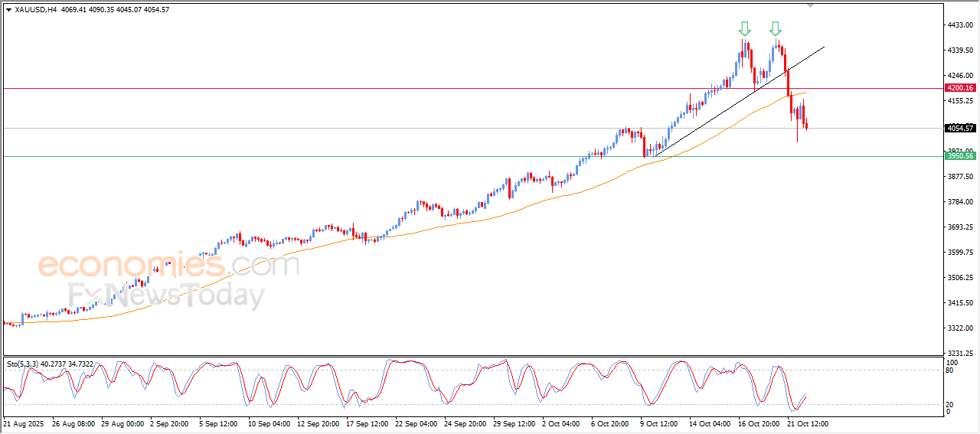Click the 5 Sep 12:00 time label
980x434 pixels.
[x=218, y=423]
